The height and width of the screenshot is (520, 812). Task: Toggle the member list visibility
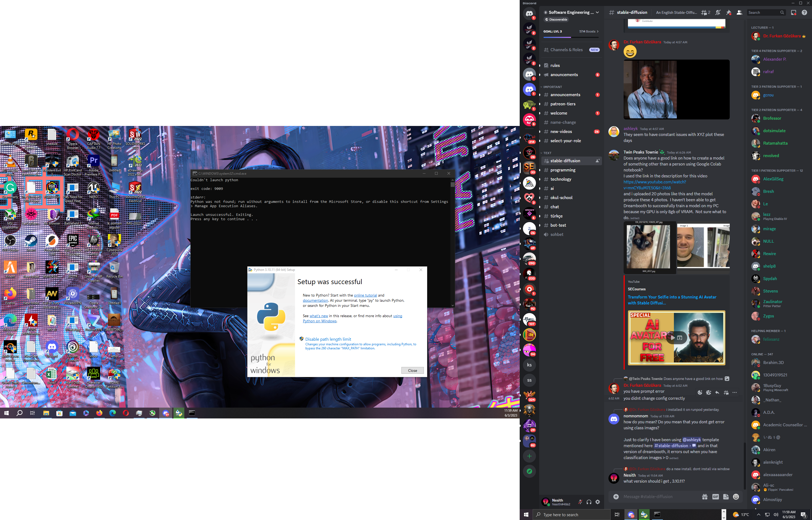[x=739, y=12]
